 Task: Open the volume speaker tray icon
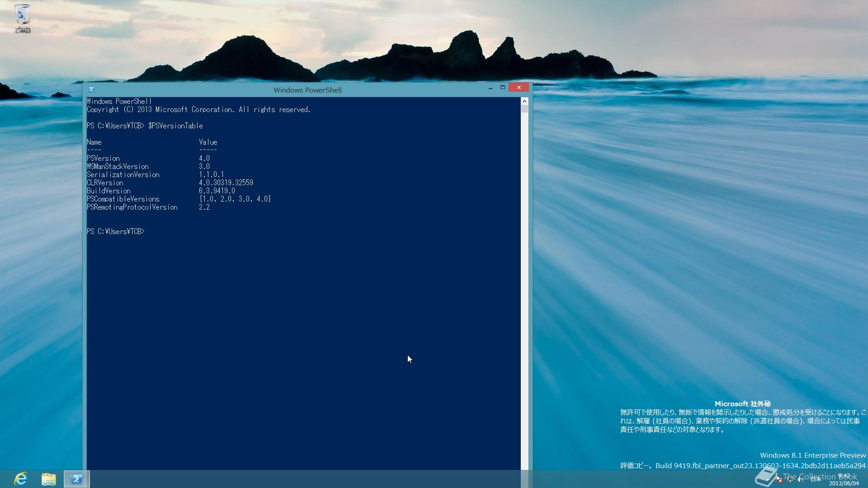(x=801, y=479)
